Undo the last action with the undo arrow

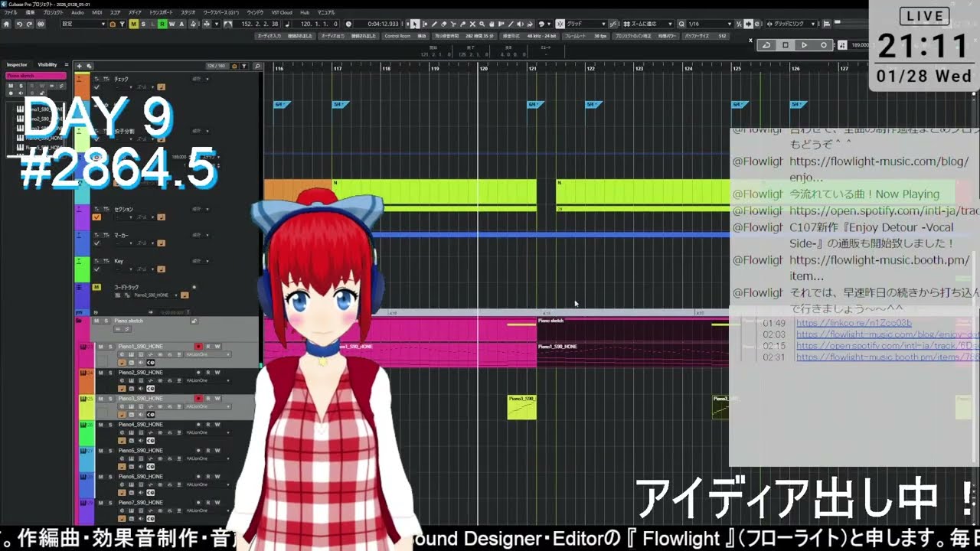tap(19, 24)
